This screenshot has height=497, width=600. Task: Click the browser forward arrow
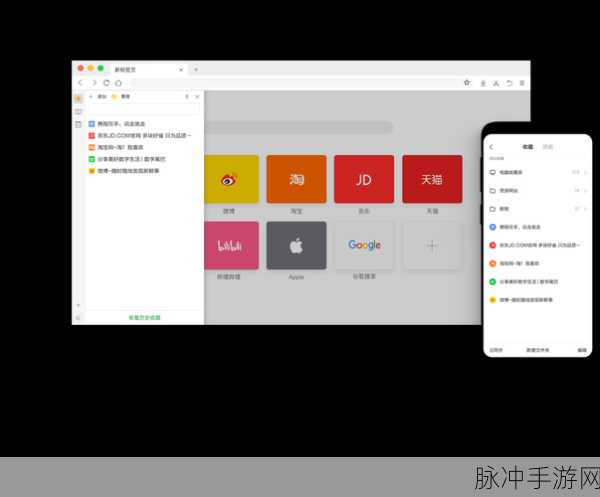94,83
